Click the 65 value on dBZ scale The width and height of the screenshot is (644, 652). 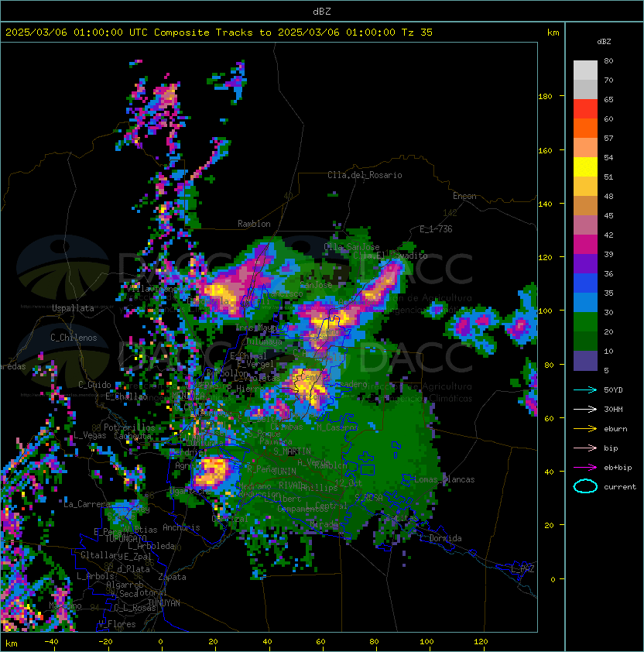click(x=608, y=99)
